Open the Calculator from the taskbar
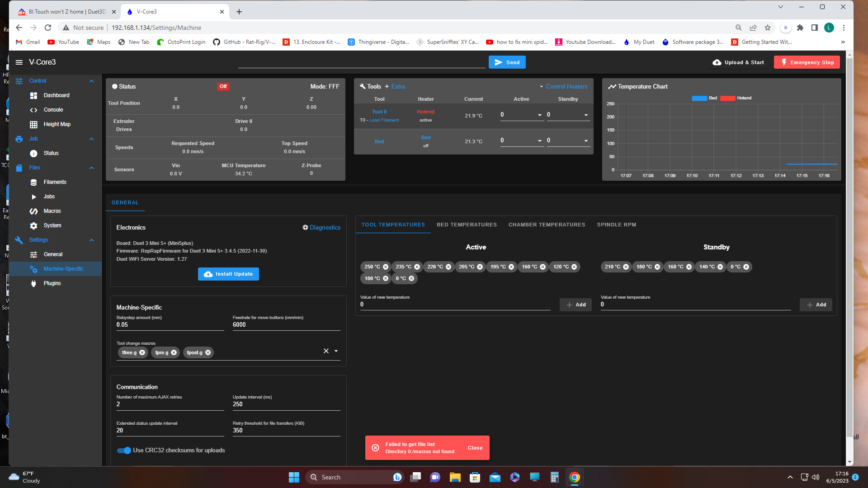The width and height of the screenshot is (868, 488). point(555,477)
